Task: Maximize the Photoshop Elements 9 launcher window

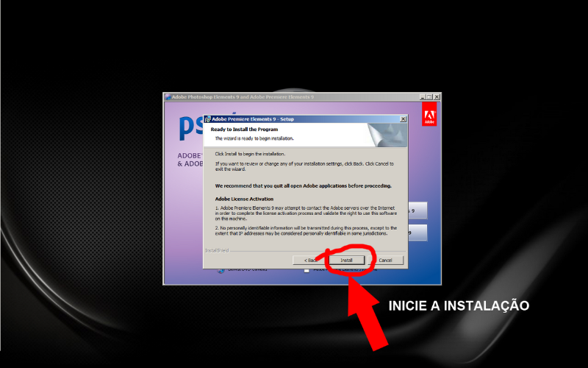Action: [x=429, y=97]
